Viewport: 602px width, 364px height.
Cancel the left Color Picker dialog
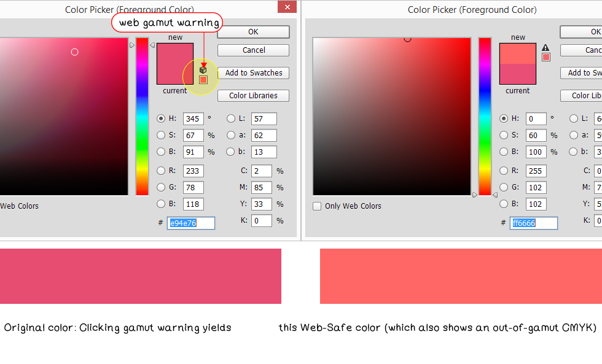253,50
